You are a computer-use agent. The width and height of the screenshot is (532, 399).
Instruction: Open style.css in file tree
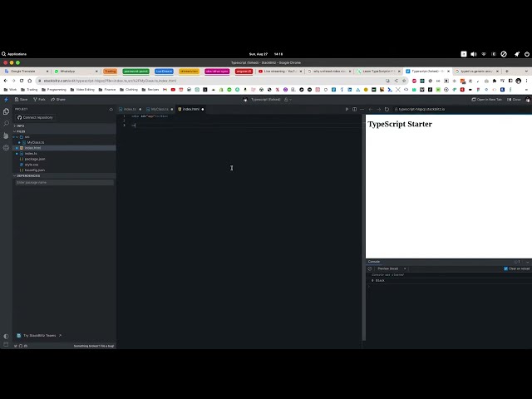pos(32,165)
